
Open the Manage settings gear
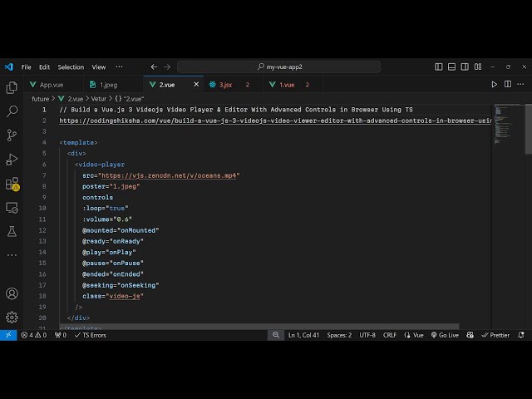[12, 317]
